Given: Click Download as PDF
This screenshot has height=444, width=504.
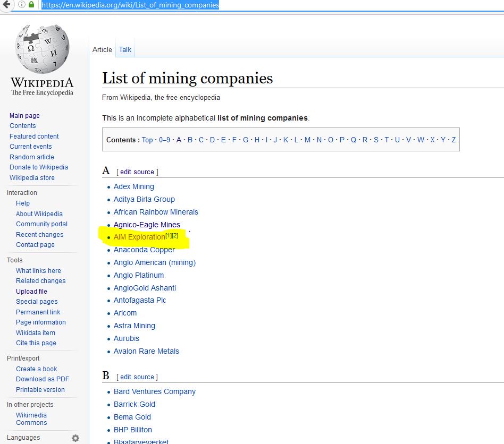Looking at the screenshot, I should [43, 379].
